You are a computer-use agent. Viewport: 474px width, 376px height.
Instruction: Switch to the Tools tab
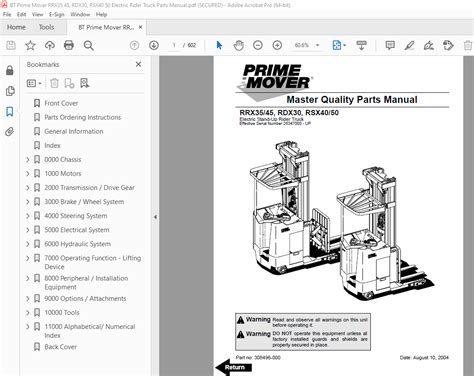pyautogui.click(x=46, y=27)
